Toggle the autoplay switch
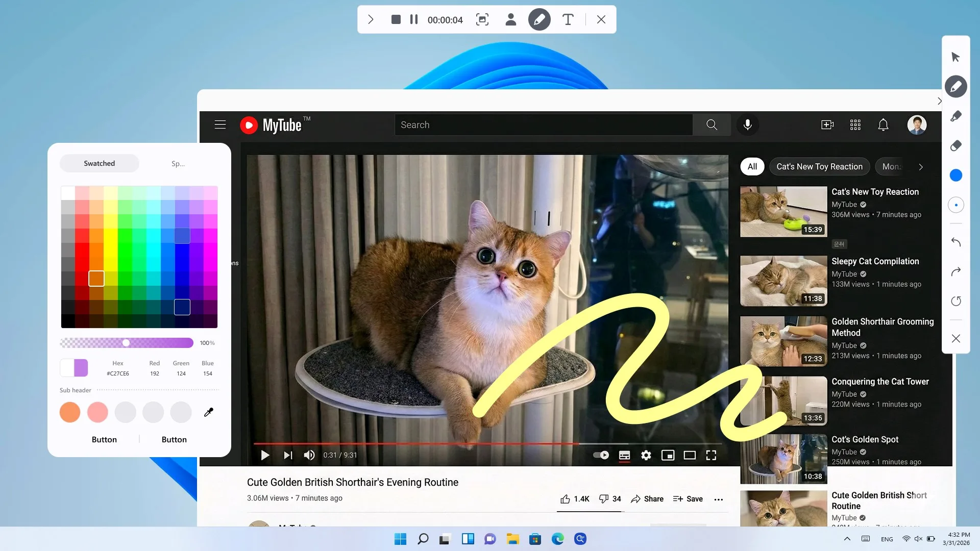The height and width of the screenshot is (551, 980). click(601, 455)
